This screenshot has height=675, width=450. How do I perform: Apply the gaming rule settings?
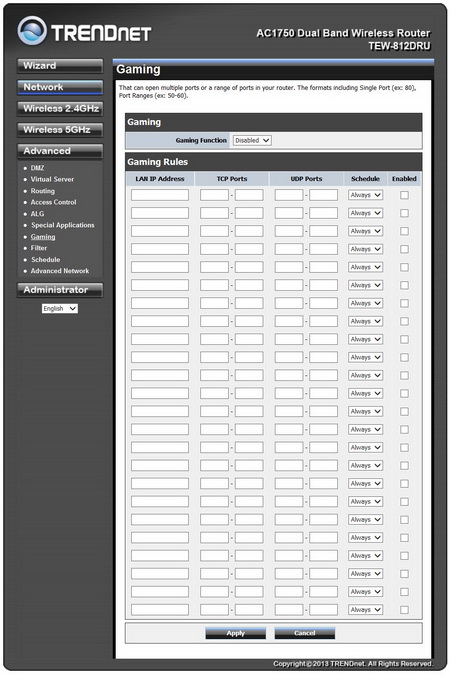pyautogui.click(x=236, y=633)
